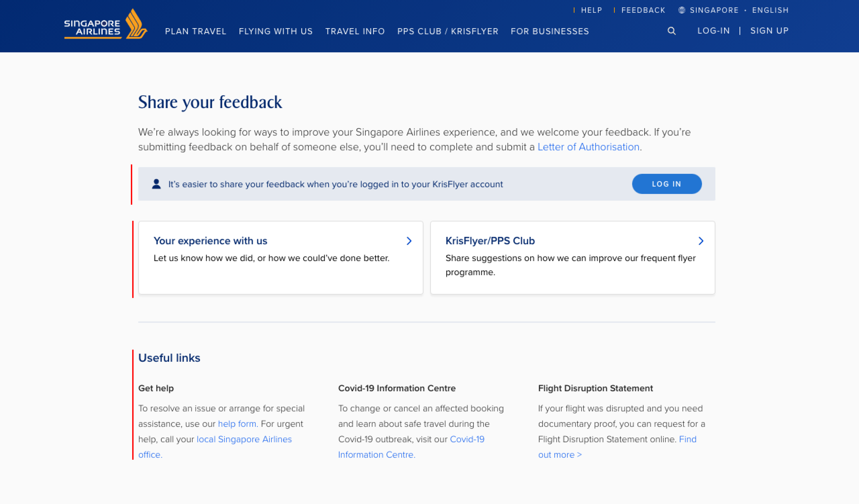Image resolution: width=859 pixels, height=504 pixels.
Task: Click 'Let us know how we did' description
Action: pos(271,258)
